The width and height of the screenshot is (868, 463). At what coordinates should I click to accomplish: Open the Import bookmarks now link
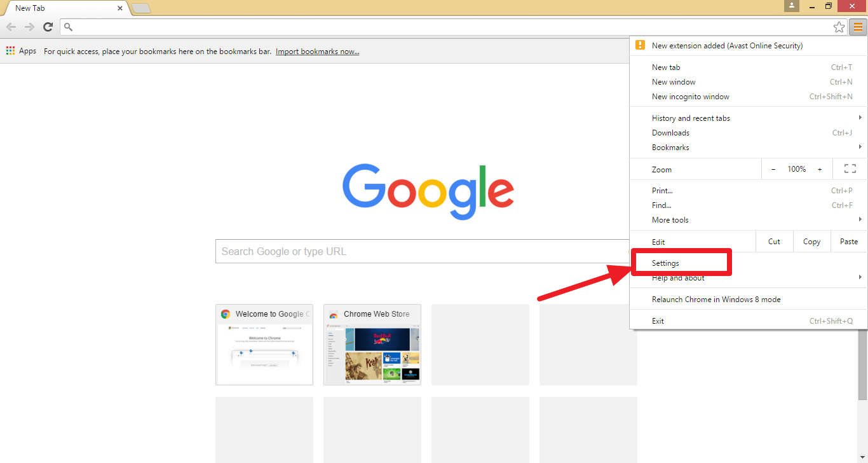(x=317, y=51)
